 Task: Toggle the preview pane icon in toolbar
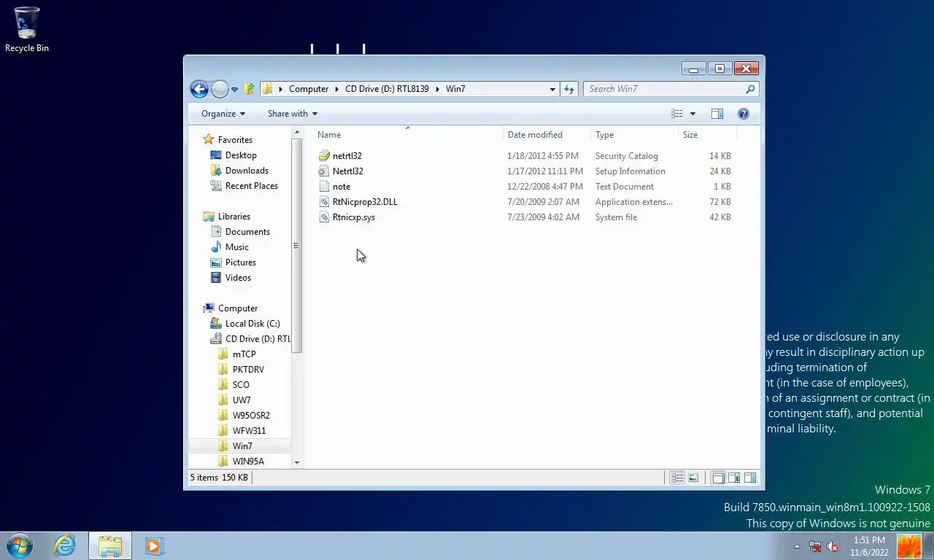coord(717,114)
